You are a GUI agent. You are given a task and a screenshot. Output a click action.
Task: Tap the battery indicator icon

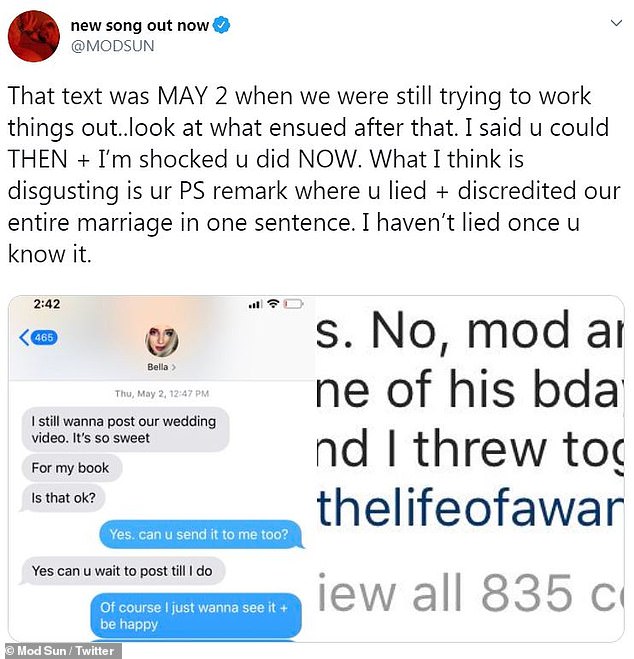(x=293, y=303)
